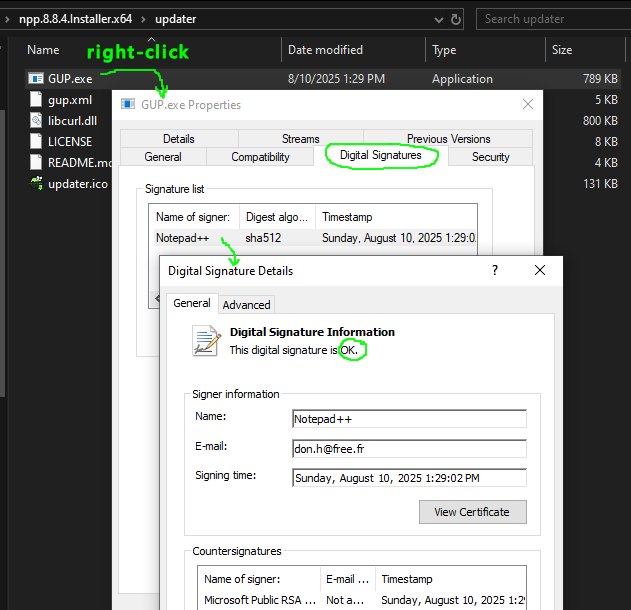This screenshot has width=631, height=610.
Task: Expand breadcrumb arrow before updater folder
Action: 143,19
